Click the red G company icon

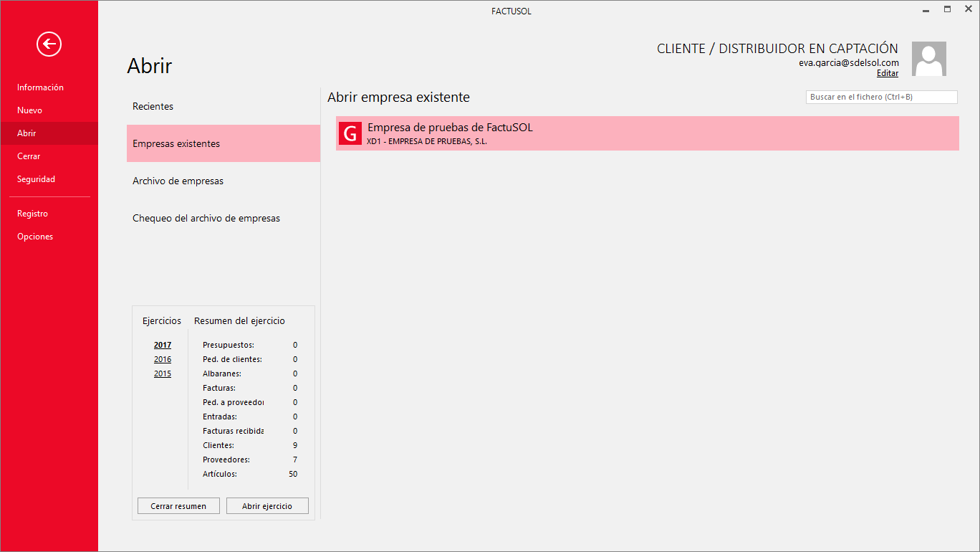[350, 134]
